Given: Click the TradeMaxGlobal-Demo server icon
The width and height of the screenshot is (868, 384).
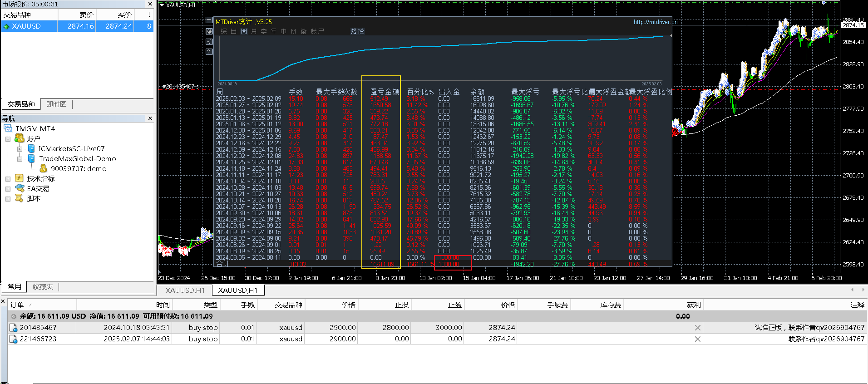Looking at the screenshot, I should [x=31, y=158].
